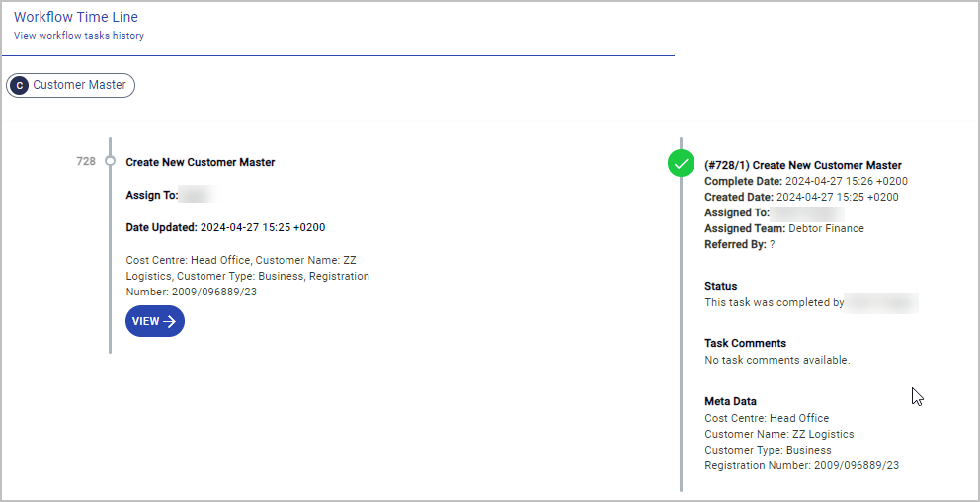Click the Registration Number under Meta Data
This screenshot has width=980, height=502.
pyautogui.click(x=801, y=465)
